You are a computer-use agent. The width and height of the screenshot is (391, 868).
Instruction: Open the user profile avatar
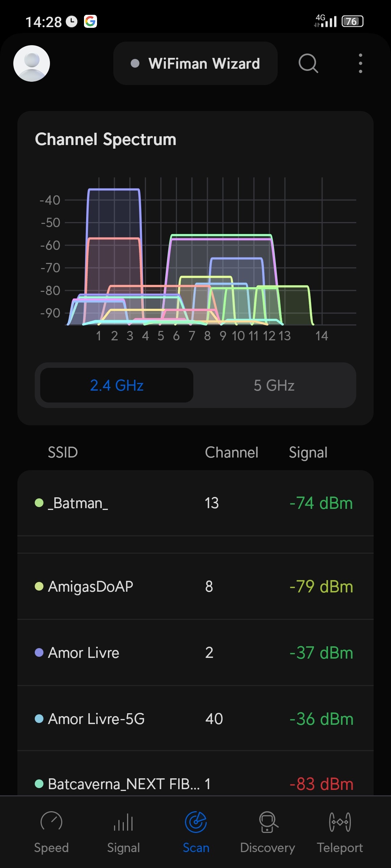coord(31,63)
